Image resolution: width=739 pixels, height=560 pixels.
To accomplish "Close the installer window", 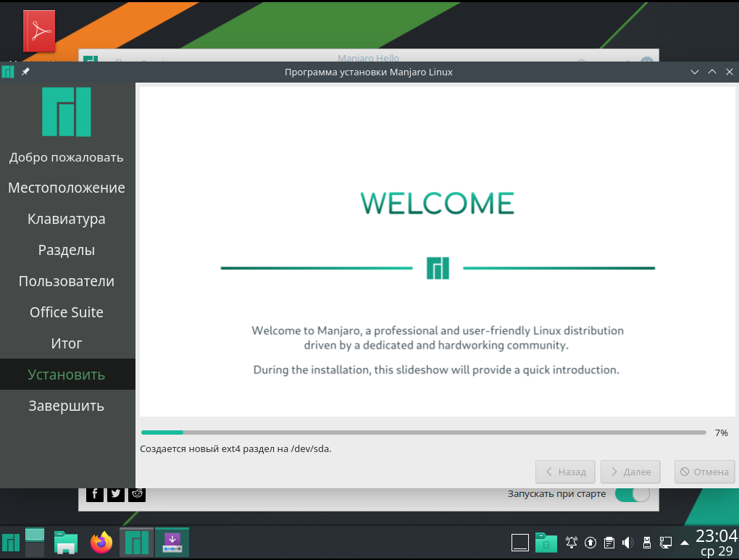I will [x=730, y=72].
